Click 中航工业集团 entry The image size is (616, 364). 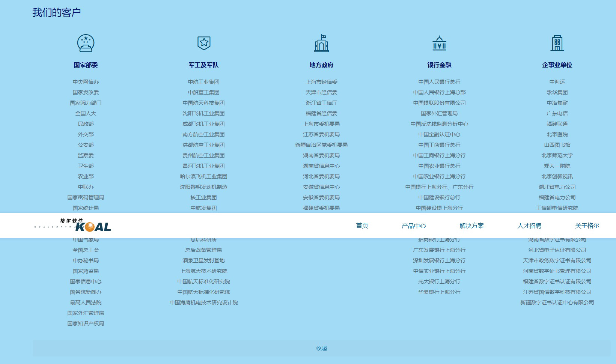(x=203, y=82)
